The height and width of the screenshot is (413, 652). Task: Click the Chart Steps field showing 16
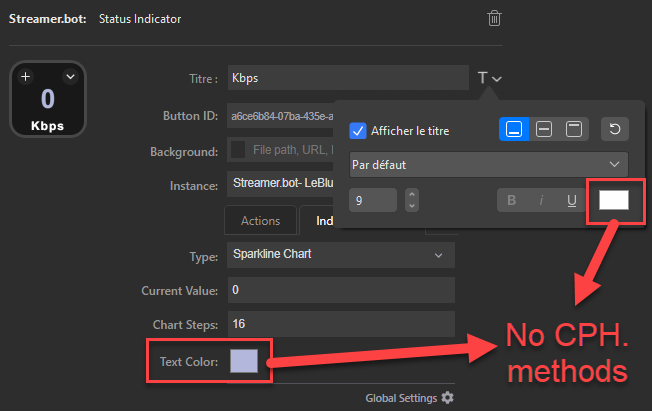point(341,324)
